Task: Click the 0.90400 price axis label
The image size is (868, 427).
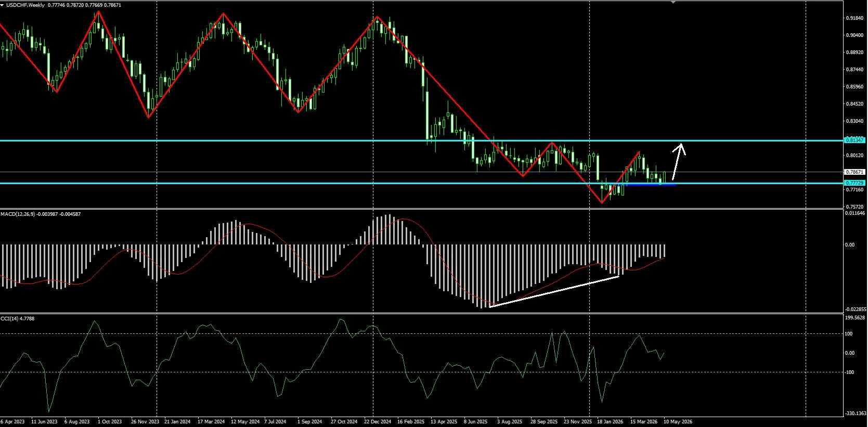Action: click(855, 35)
